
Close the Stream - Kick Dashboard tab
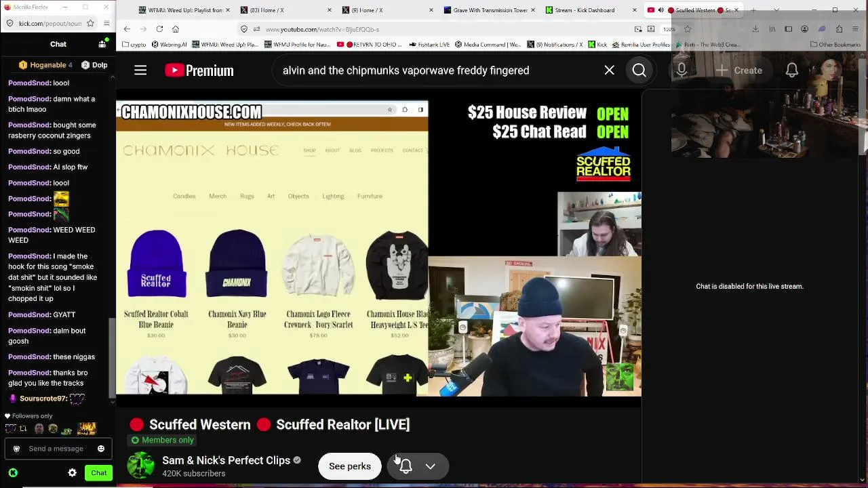coord(634,10)
